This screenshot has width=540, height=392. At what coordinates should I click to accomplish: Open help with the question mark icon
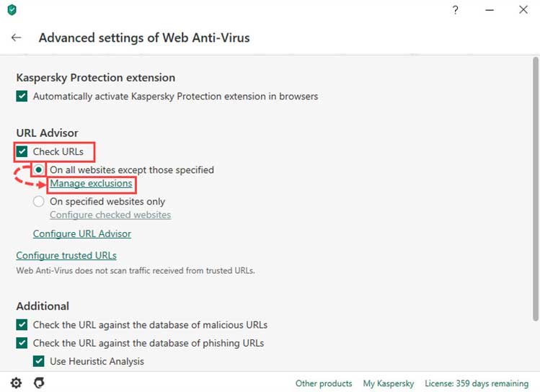click(x=455, y=10)
